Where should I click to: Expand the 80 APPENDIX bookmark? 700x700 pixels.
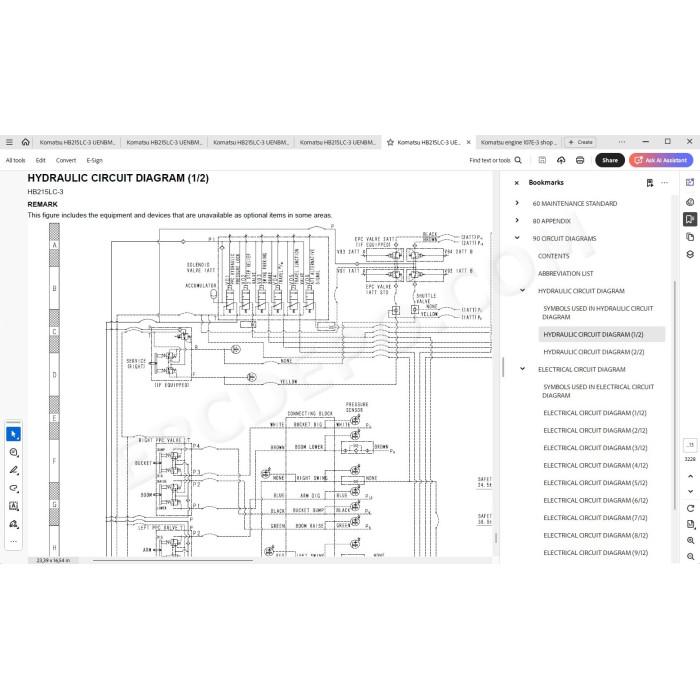tap(517, 221)
